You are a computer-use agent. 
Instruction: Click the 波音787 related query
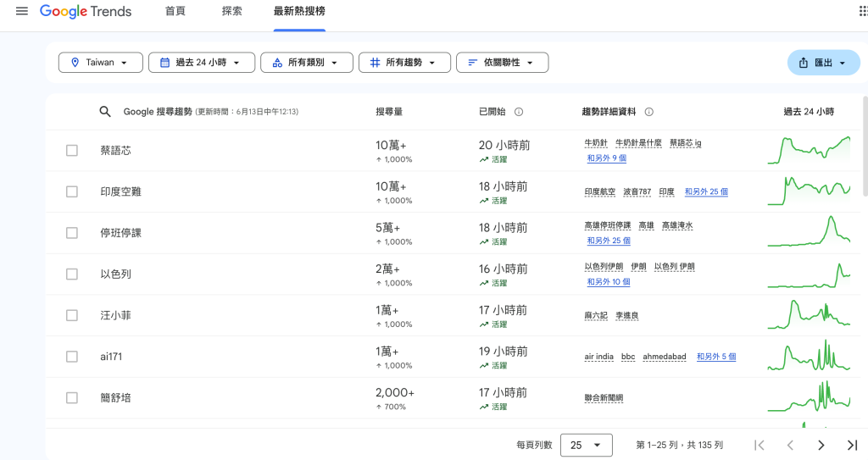[x=637, y=191]
